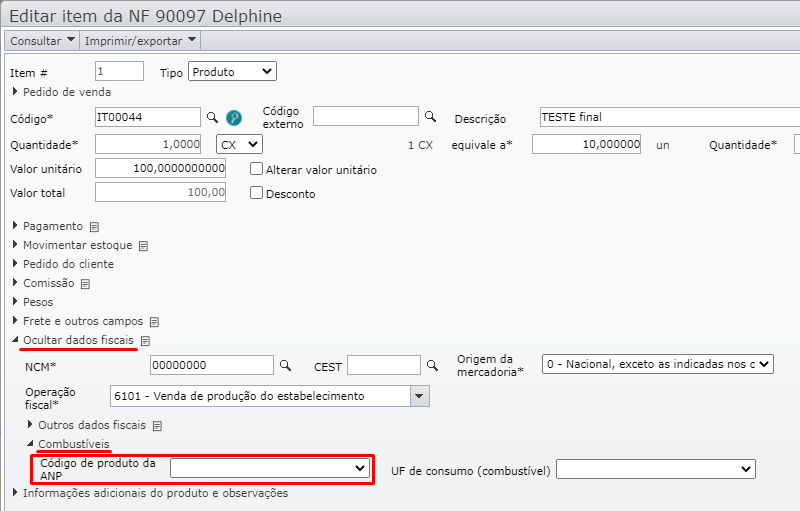Click the Operação fiscal text field
Screen dimensions: 800x511
260,396
